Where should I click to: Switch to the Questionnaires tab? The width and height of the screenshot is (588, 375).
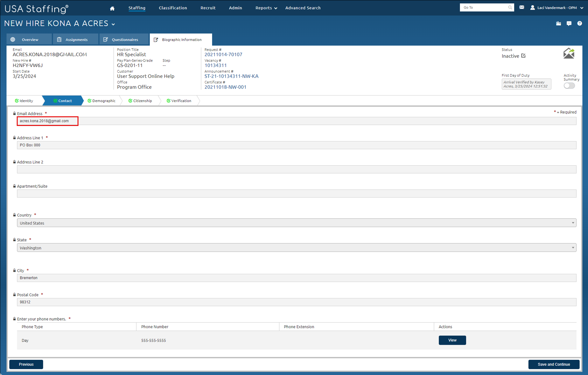pos(124,39)
